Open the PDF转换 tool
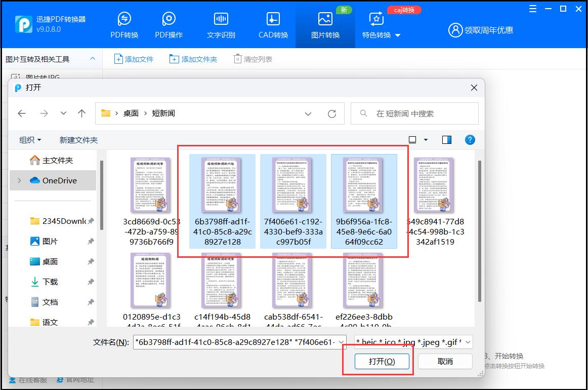This screenshot has height=390, width=588. 124,24
